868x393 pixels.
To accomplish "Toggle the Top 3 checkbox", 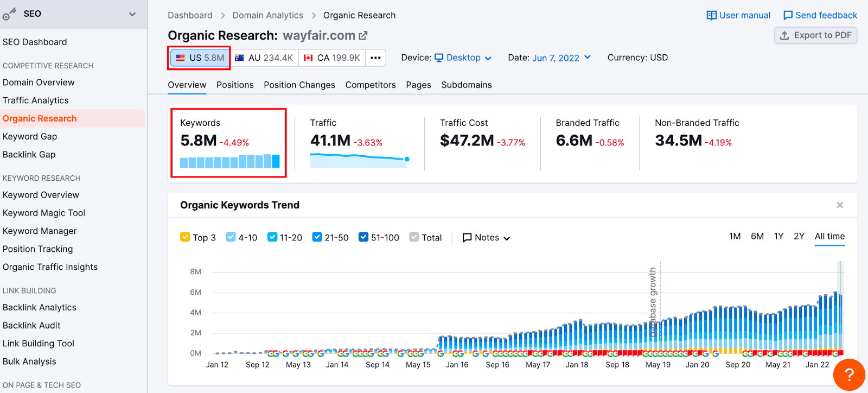I will [x=185, y=237].
